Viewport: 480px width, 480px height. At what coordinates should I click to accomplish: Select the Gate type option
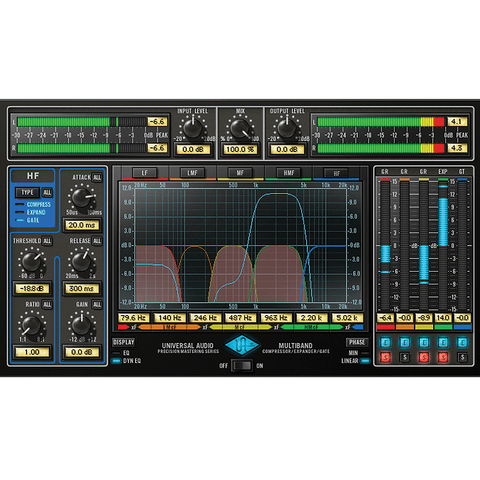(x=28, y=220)
